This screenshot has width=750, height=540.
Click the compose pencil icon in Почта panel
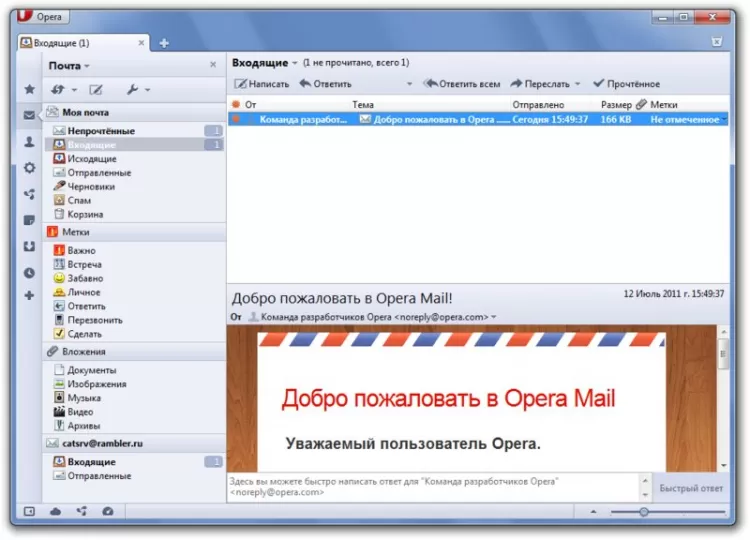click(x=96, y=89)
